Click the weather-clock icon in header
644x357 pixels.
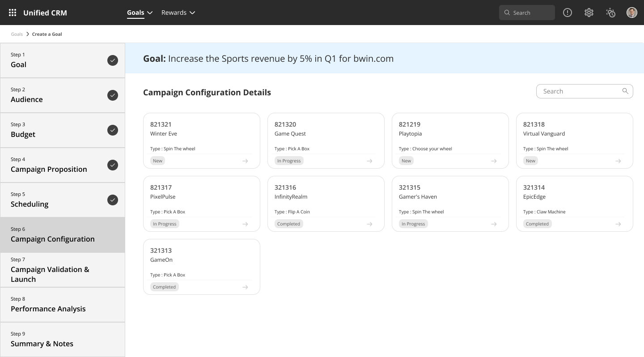coord(610,13)
